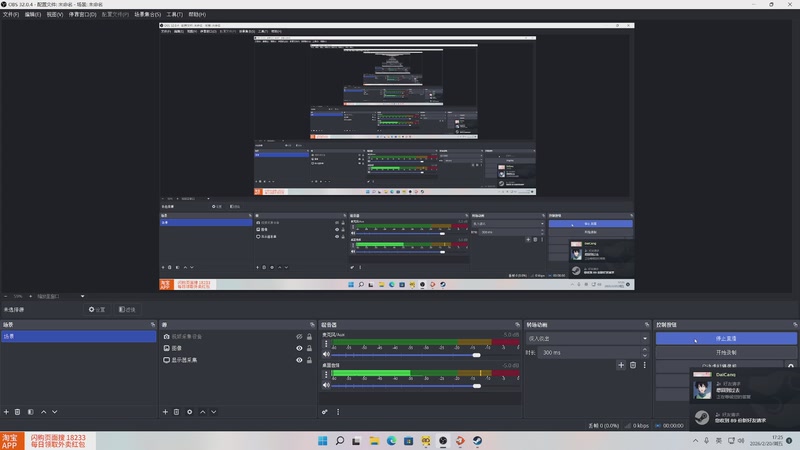800x450 pixels.
Task: Adjust the 桌面音频 volume slider handle
Action: coord(477,386)
